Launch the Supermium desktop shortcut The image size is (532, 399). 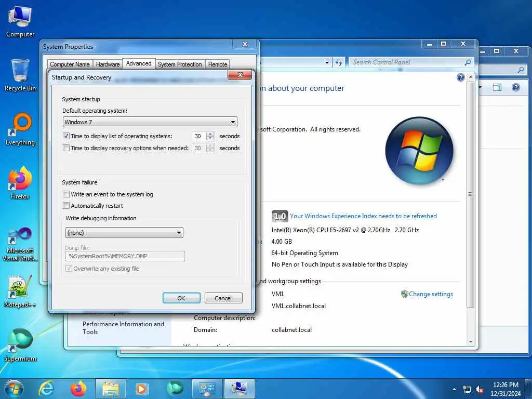(20, 345)
